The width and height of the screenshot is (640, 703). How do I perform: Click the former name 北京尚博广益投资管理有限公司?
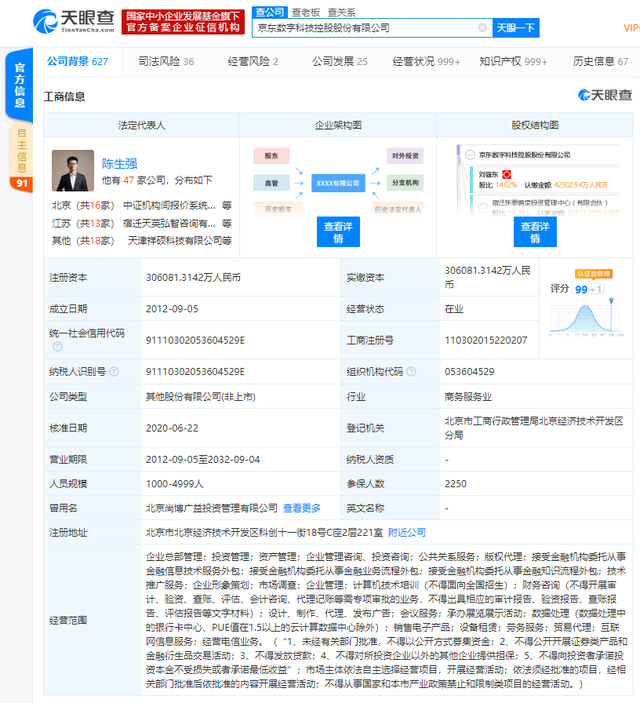(x=212, y=508)
